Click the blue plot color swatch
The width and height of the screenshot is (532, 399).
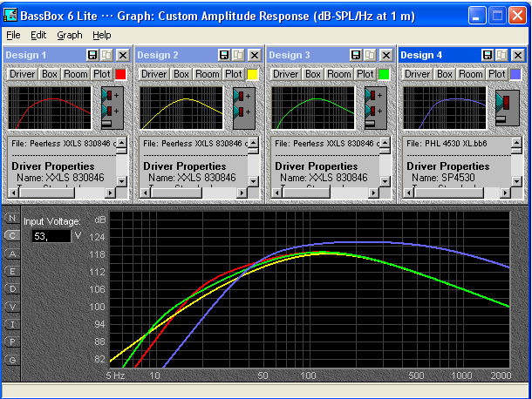(515, 74)
